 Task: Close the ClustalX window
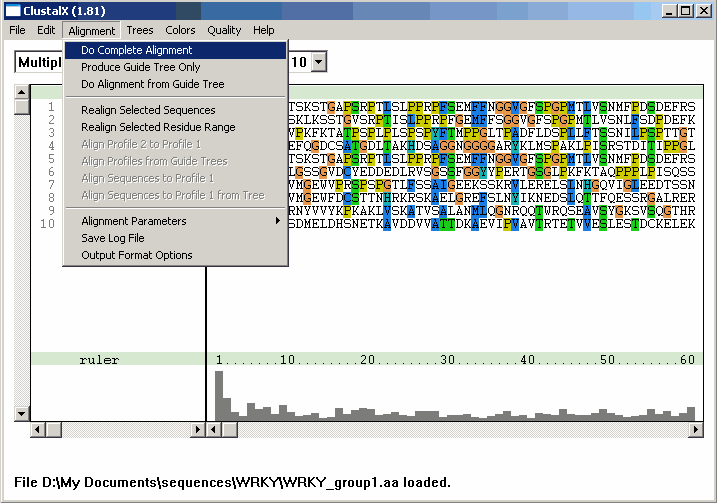coord(704,11)
